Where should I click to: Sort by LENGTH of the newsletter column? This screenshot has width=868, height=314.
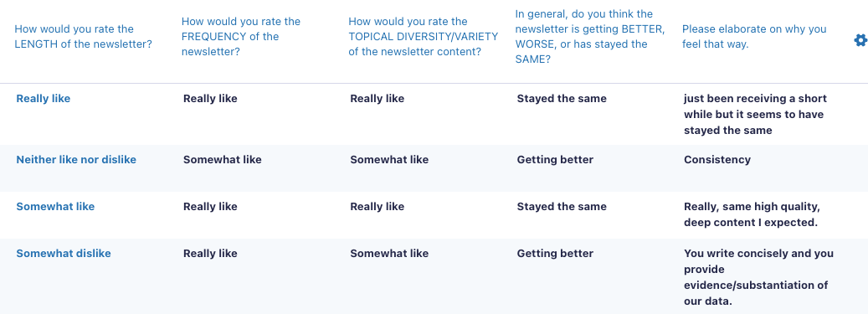tap(83, 37)
